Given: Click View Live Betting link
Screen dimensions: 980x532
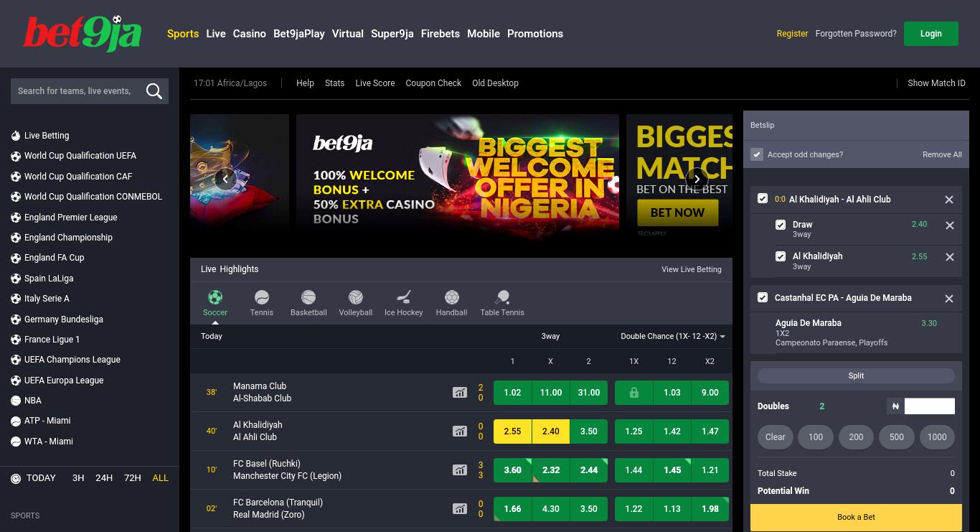Looking at the screenshot, I should [692, 269].
